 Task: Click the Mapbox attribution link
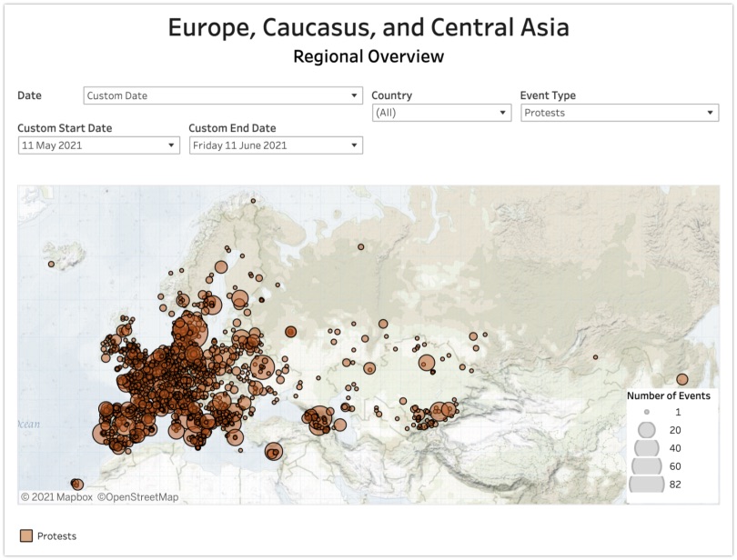[56, 497]
